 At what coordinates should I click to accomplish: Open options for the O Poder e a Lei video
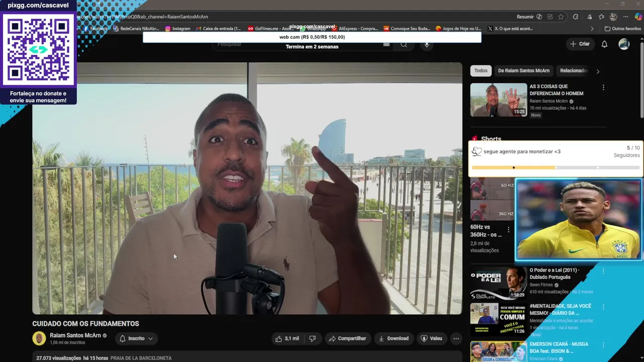tap(603, 271)
